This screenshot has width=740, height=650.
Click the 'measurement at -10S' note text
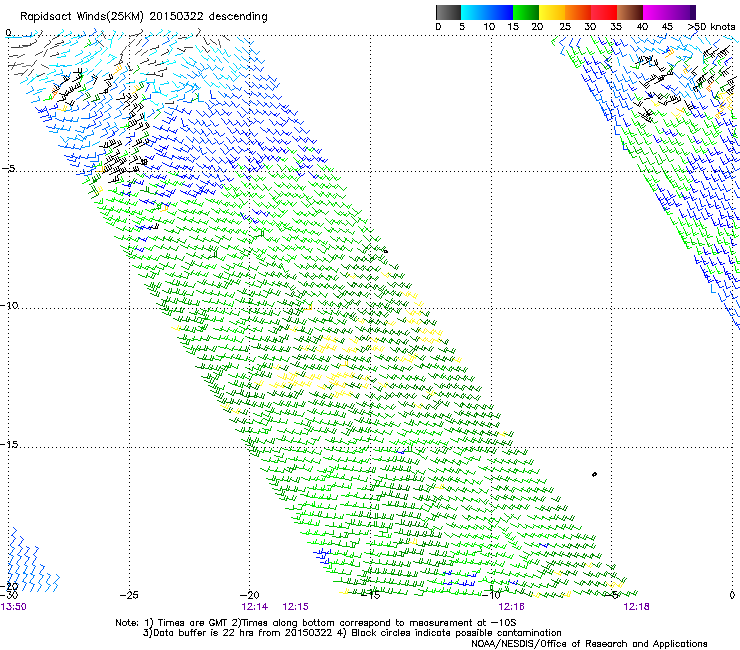coord(462,623)
